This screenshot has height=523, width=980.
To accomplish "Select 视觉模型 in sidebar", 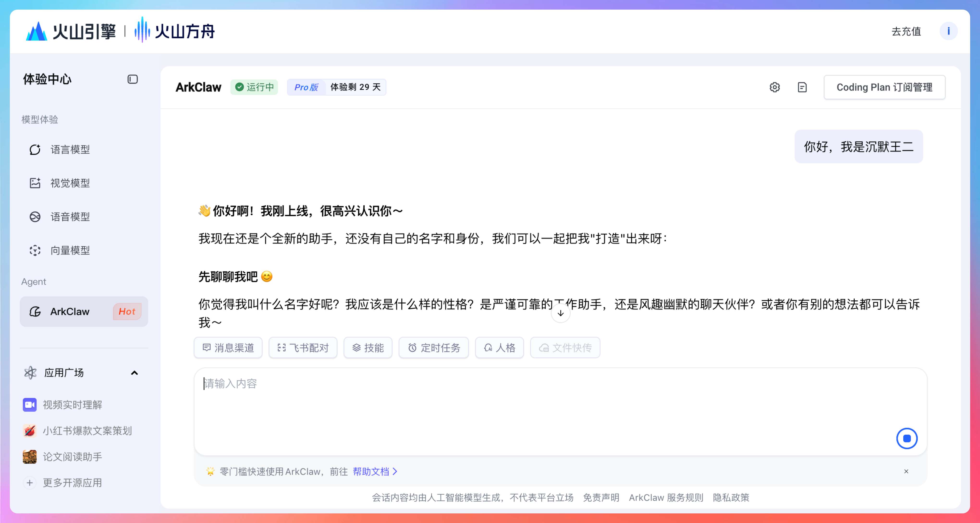I will (70, 183).
